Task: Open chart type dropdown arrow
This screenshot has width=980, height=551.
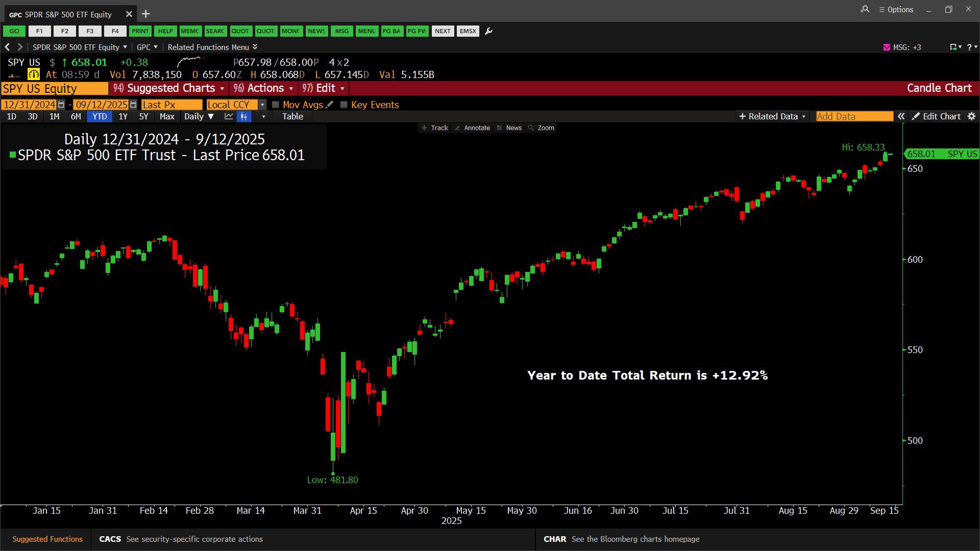Action: tap(263, 116)
